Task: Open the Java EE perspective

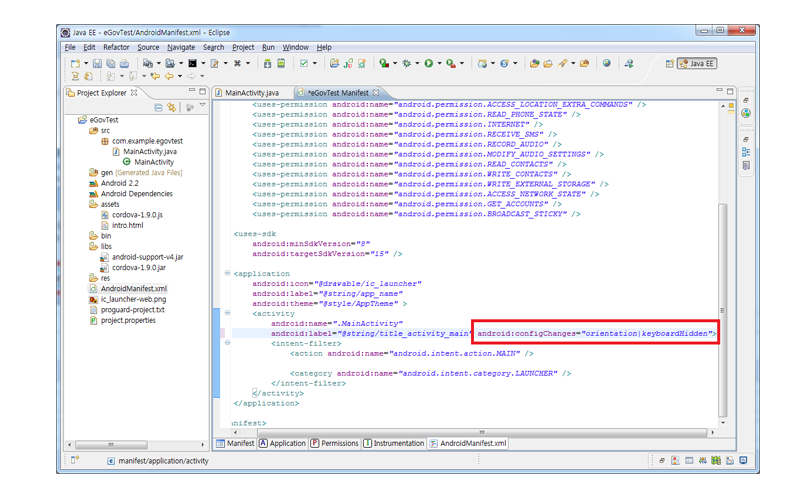Action: tap(697, 63)
